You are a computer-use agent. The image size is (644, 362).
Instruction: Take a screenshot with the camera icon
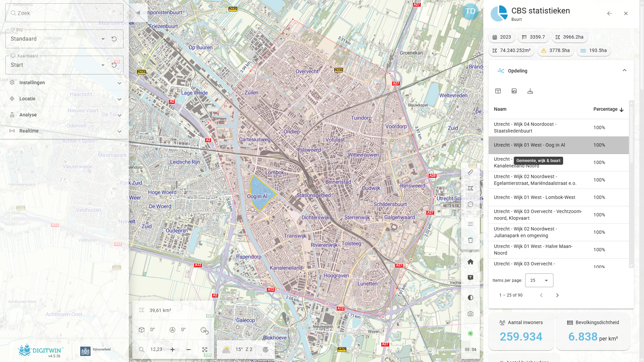[x=470, y=314]
